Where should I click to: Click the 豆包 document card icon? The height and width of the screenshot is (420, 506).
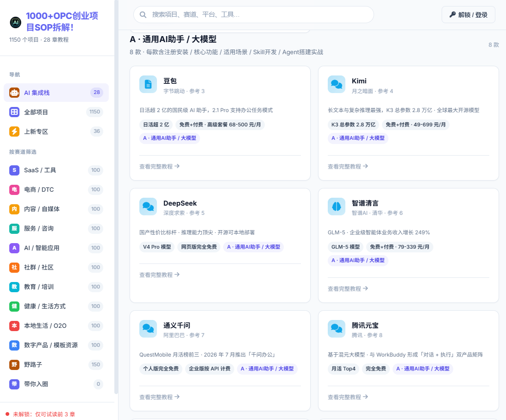[x=148, y=84]
